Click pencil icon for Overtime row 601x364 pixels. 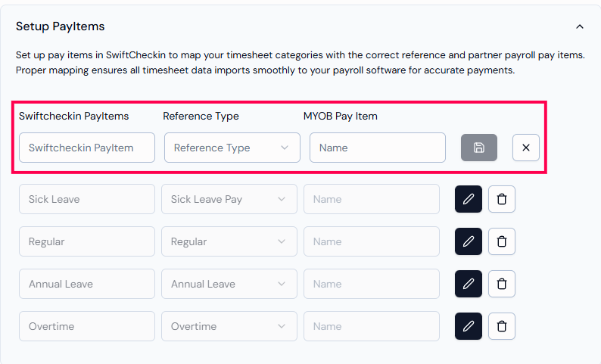pos(468,326)
